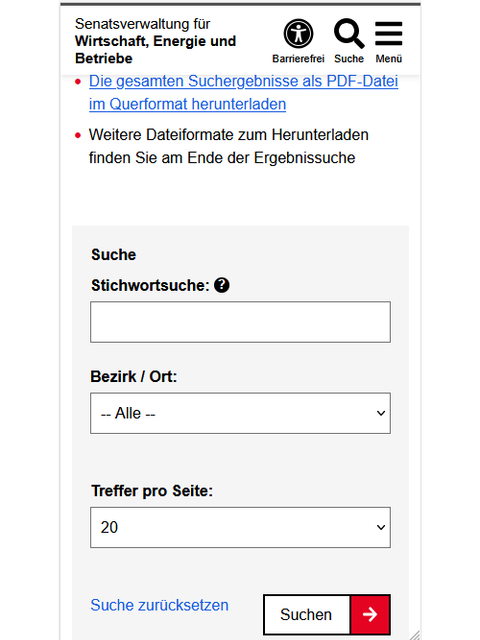Go to Senatsverwaltung für Wirtschaft, Energie und Betriebe home
The image size is (480, 640).
(156, 41)
